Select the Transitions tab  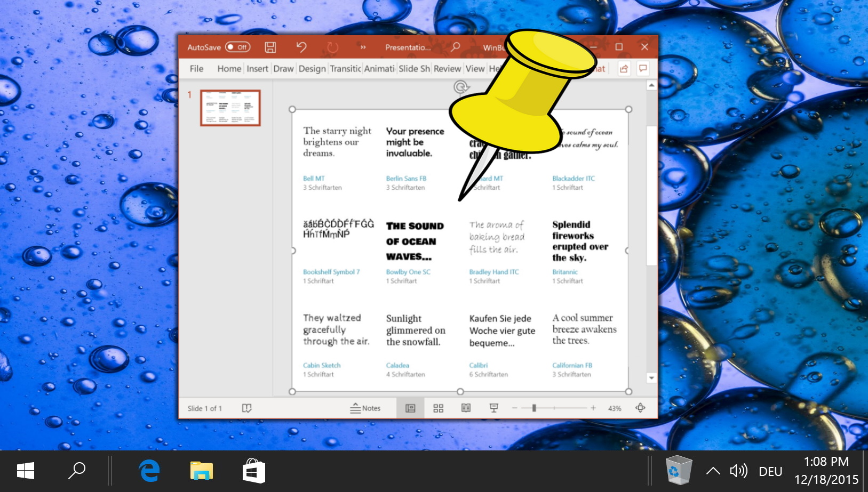(x=345, y=68)
